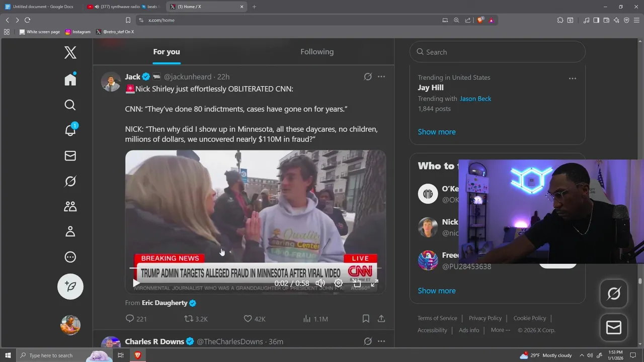Open @jackunheard profile handle
Screen dimensions: 644x362
coord(188,77)
